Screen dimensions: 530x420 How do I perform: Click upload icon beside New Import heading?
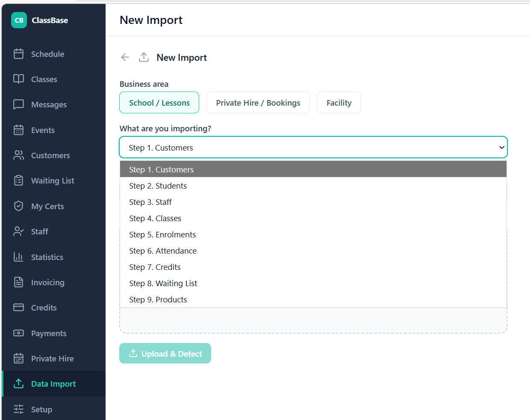144,57
